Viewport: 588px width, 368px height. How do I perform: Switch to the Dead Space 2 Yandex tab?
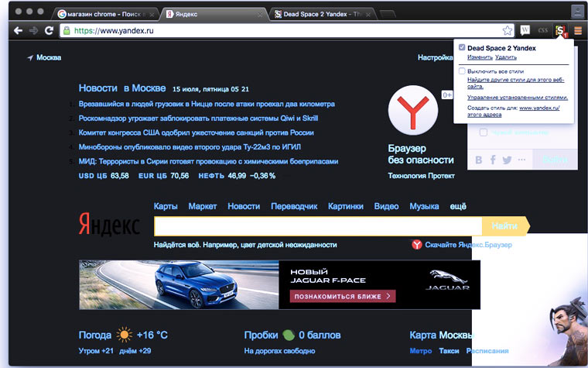pyautogui.click(x=323, y=14)
